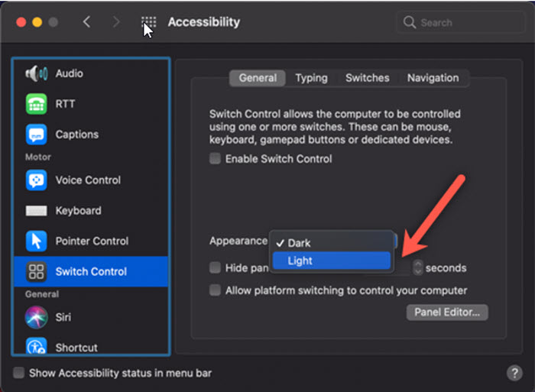Open help with question mark button
This screenshot has width=535, height=392.
point(514,373)
